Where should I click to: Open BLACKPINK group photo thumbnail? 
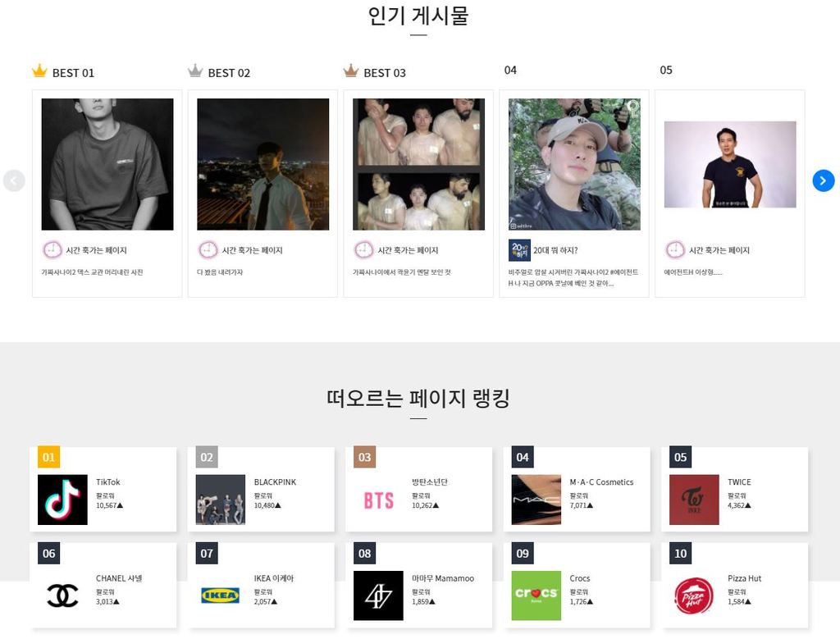[x=220, y=500]
